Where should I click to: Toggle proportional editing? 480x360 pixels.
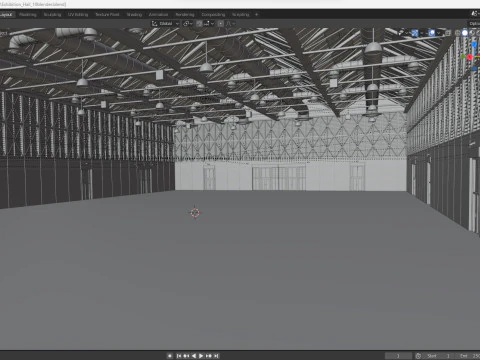pos(221,24)
